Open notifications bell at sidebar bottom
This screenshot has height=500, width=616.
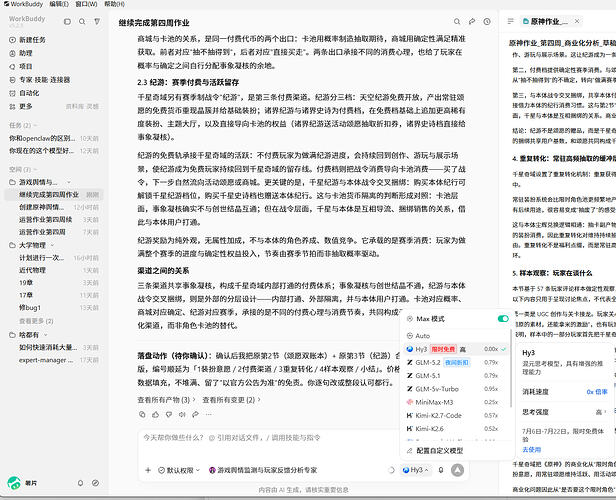tap(80, 483)
